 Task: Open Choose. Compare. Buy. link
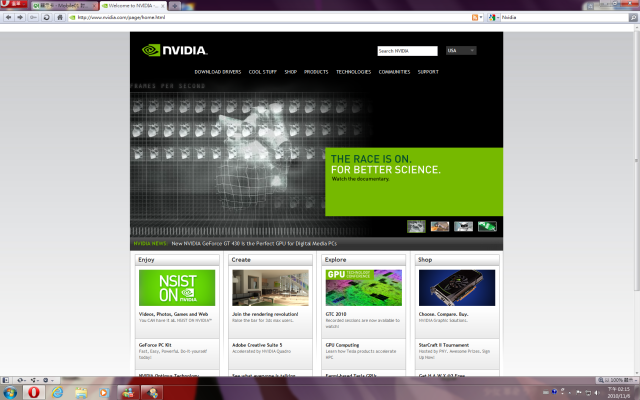click(443, 314)
